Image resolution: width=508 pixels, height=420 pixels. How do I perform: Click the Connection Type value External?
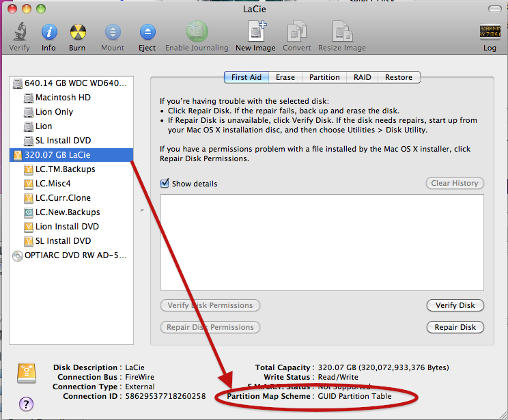pyautogui.click(x=140, y=387)
